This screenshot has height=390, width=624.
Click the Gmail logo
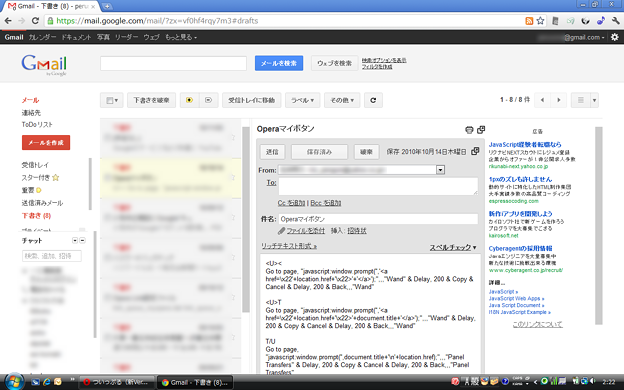click(44, 65)
